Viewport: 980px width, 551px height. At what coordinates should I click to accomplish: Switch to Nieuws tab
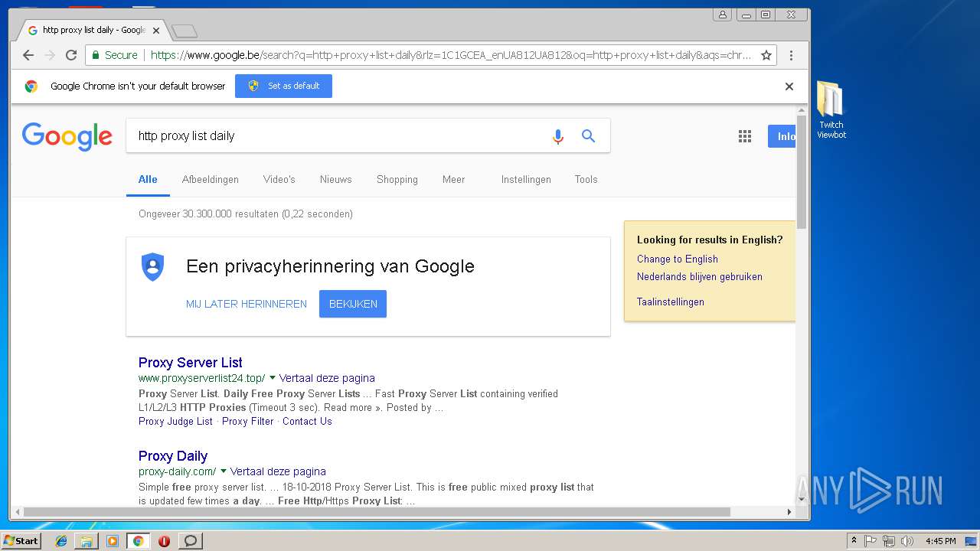(x=336, y=180)
